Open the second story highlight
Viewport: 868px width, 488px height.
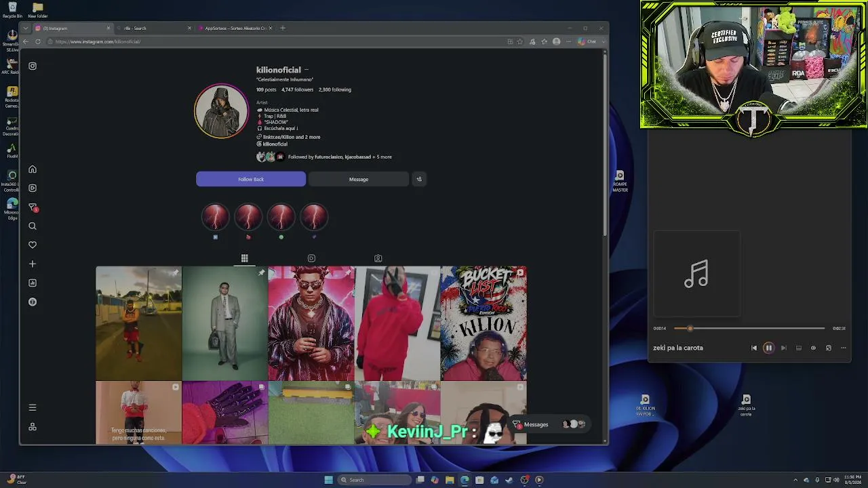[248, 218]
